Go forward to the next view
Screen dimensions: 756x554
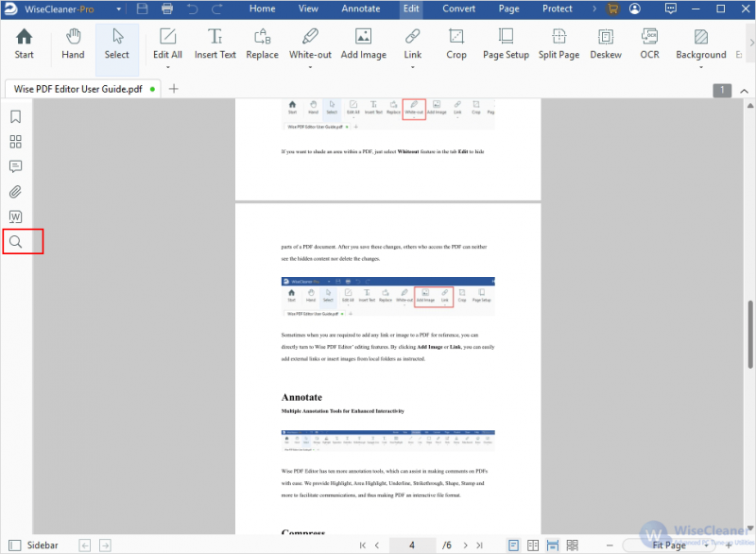[105, 545]
